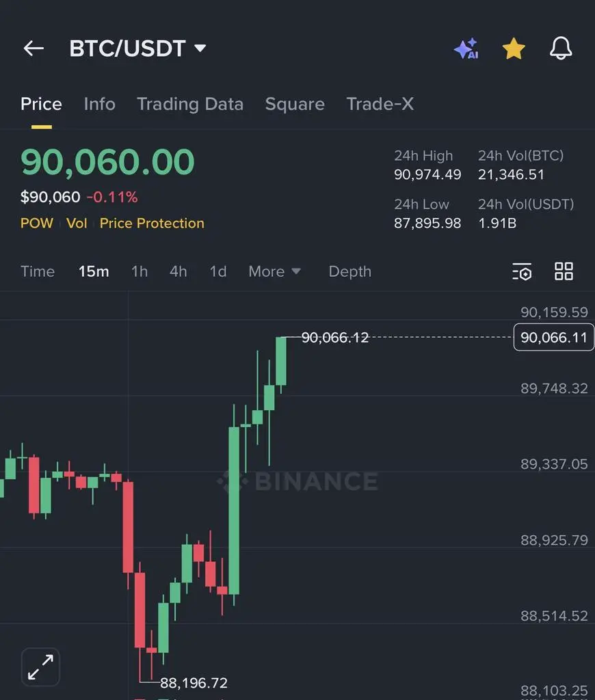This screenshot has height=700, width=595.
Task: Expand the More timeframes dropdown
Action: point(274,271)
